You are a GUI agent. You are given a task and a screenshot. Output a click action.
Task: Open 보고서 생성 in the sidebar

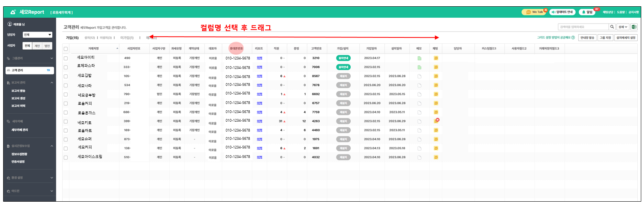tap(18, 98)
